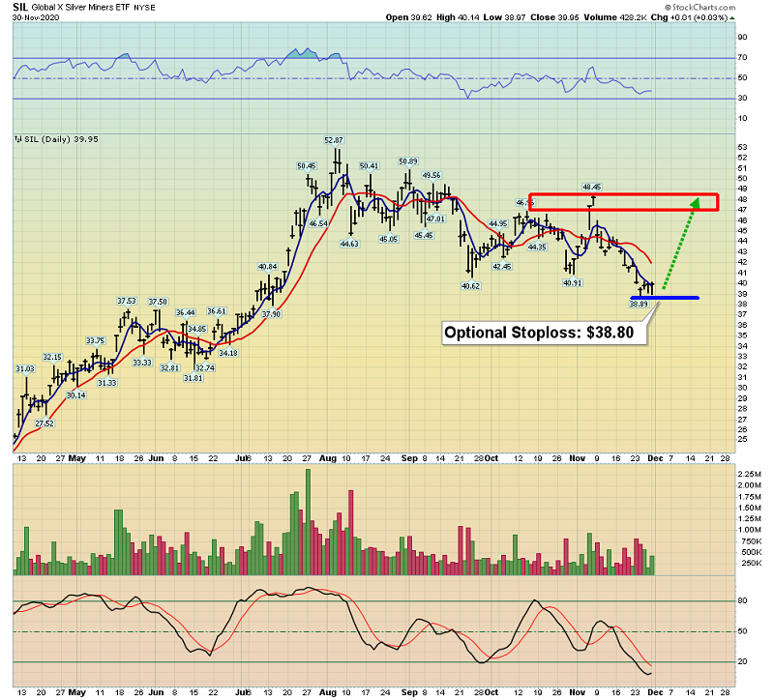Click the tallest green volume bar
The height and width of the screenshot is (700, 774).
308,522
